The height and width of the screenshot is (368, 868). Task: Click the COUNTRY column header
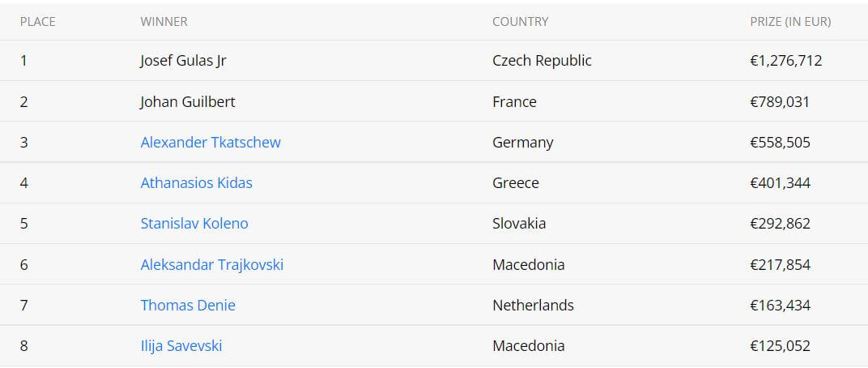(x=521, y=22)
